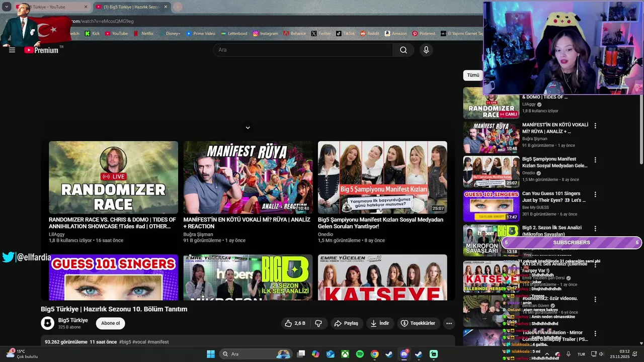Open the Letterboxd bookmark
Image resolution: width=644 pixels, height=362 pixels.
[234, 34]
